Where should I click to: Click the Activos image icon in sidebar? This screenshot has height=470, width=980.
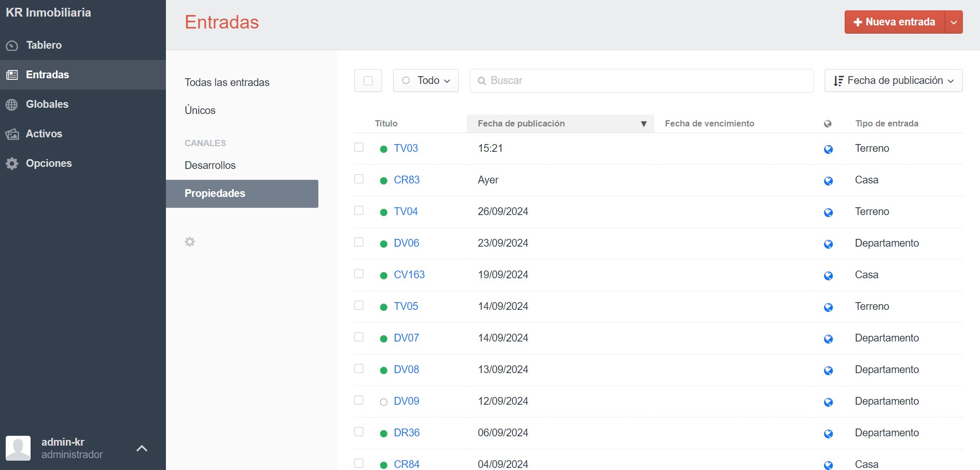pyautogui.click(x=12, y=134)
